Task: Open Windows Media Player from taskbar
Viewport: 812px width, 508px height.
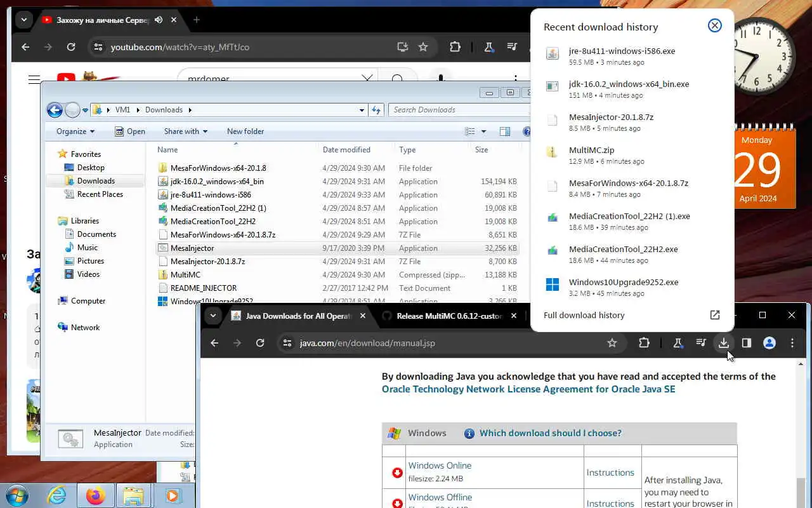Action: click(173, 495)
